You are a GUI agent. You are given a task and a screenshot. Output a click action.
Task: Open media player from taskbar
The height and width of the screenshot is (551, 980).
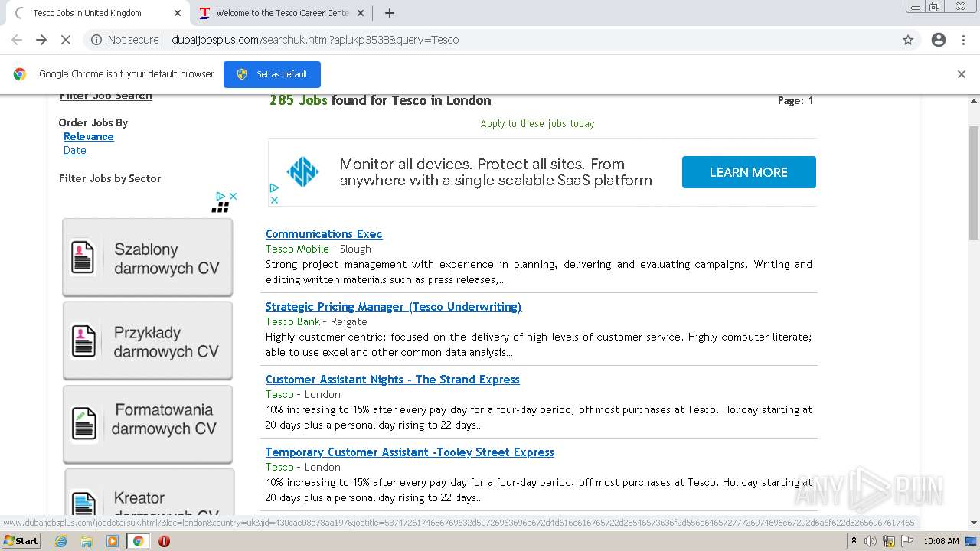point(113,541)
